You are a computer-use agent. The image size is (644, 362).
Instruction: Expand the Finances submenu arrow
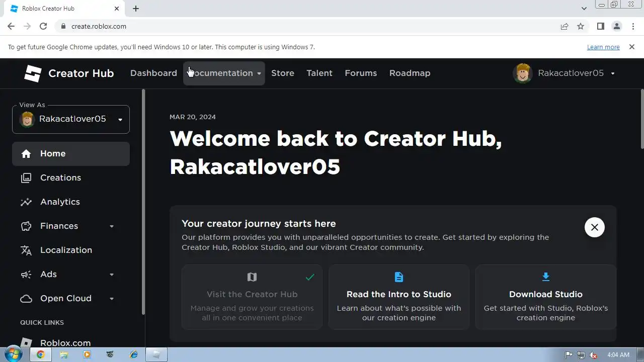pyautogui.click(x=112, y=226)
